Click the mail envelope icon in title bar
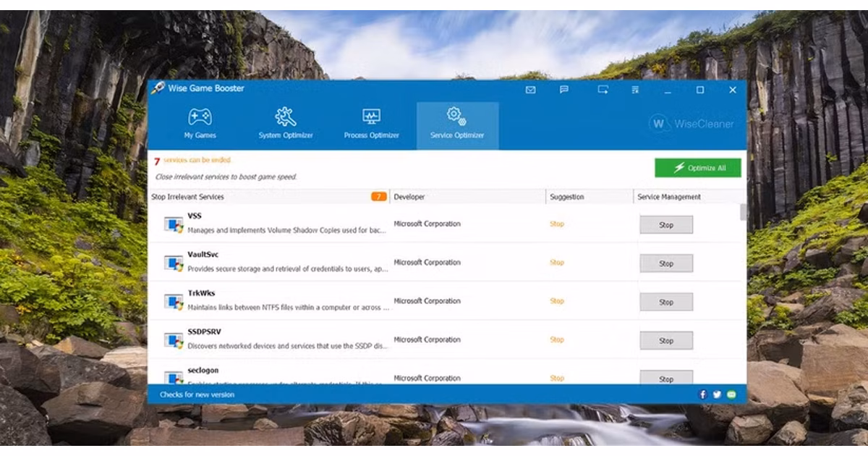The height and width of the screenshot is (456, 868). coord(530,90)
